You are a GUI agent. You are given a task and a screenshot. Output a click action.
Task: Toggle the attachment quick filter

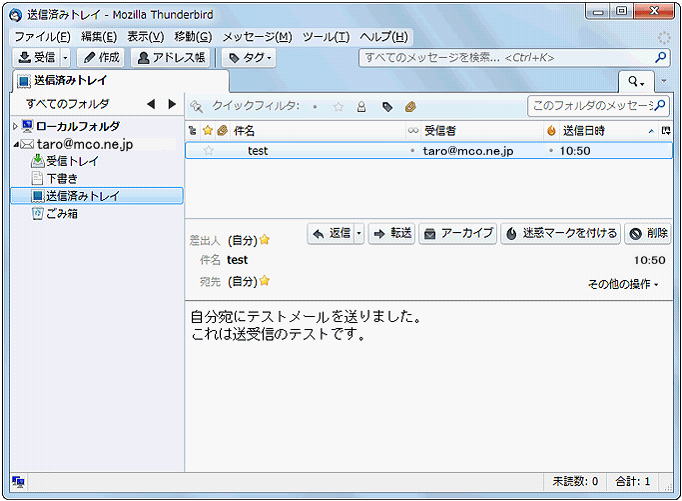pos(411,107)
